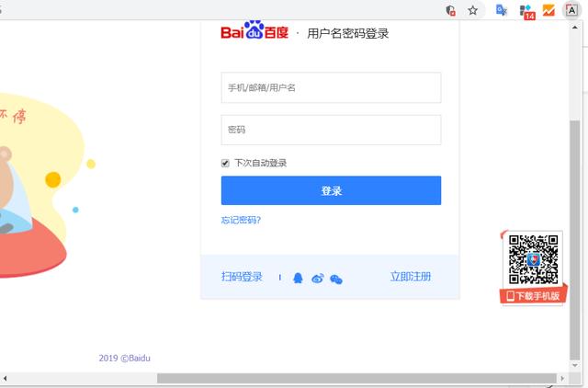
Task: Open the orange chart extension icon
Action: 548,10
